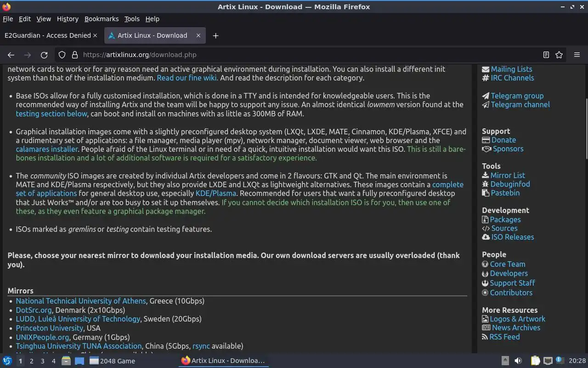Bookmark this page with star icon
The width and height of the screenshot is (588, 368).
pos(559,55)
